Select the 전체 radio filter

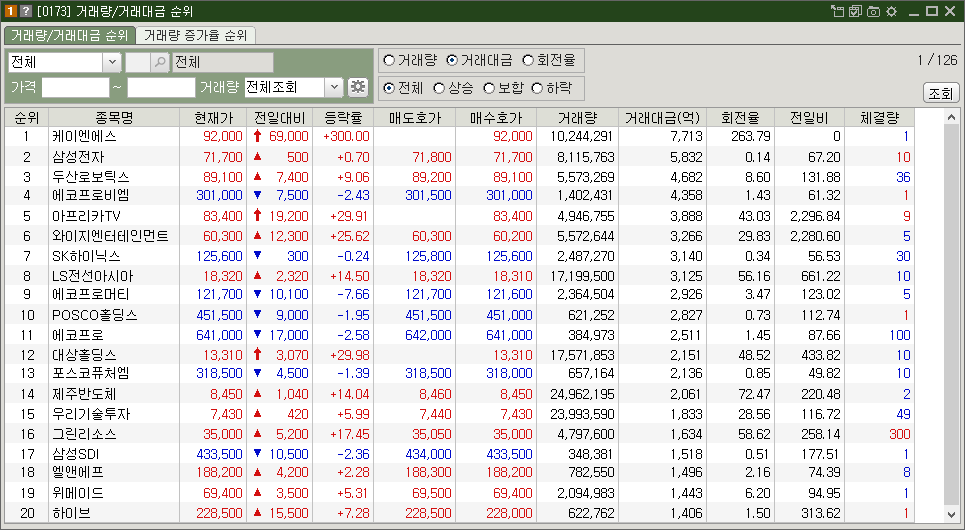tap(388, 88)
